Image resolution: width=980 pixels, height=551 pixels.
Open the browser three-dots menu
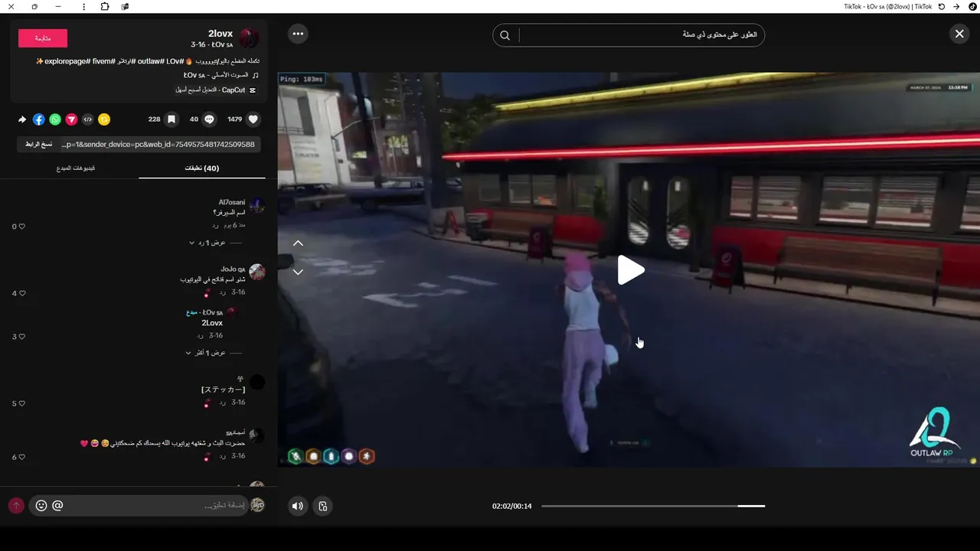point(83,6)
